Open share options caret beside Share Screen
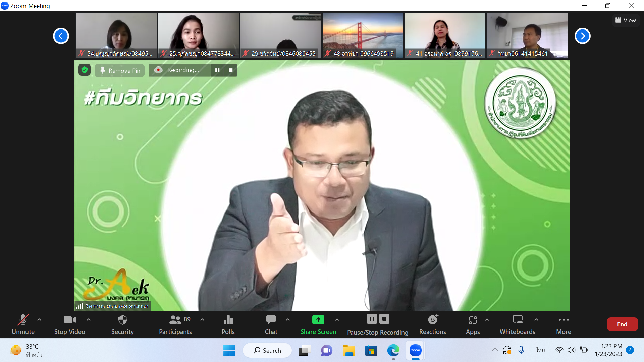The image size is (644, 362). coord(337,320)
